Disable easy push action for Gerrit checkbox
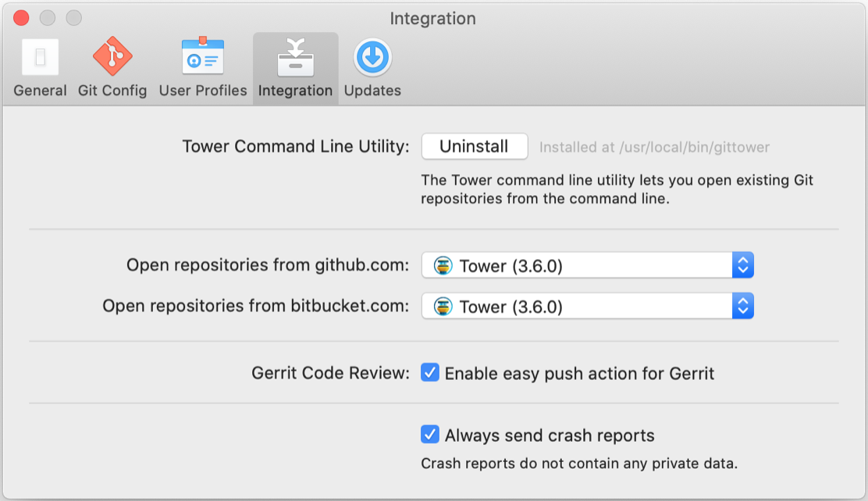 click(430, 373)
